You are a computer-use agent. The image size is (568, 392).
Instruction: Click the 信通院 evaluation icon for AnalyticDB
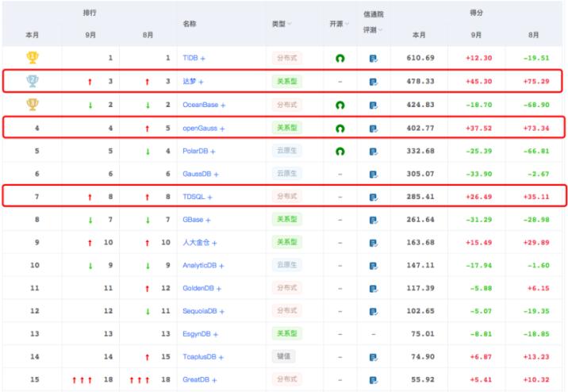coord(374,266)
